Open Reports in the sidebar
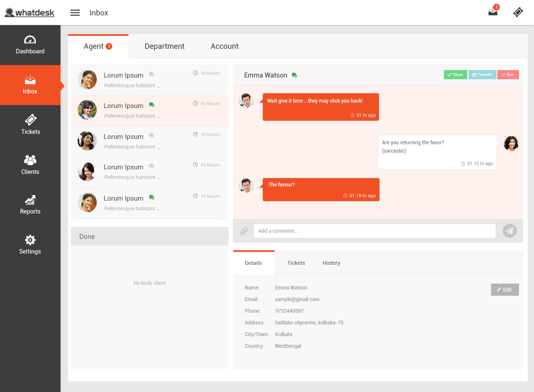The image size is (534, 392). click(x=30, y=205)
